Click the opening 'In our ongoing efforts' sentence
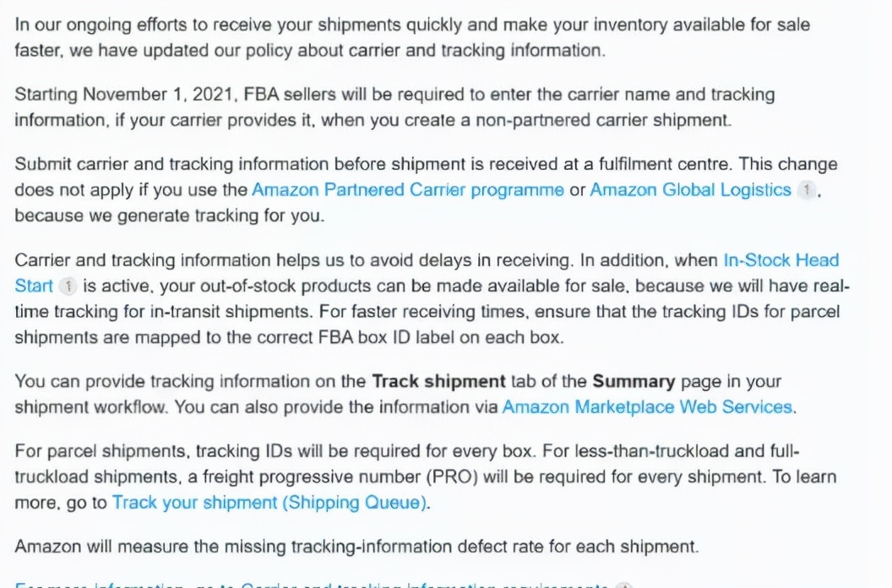The image size is (892, 588). click(x=412, y=37)
